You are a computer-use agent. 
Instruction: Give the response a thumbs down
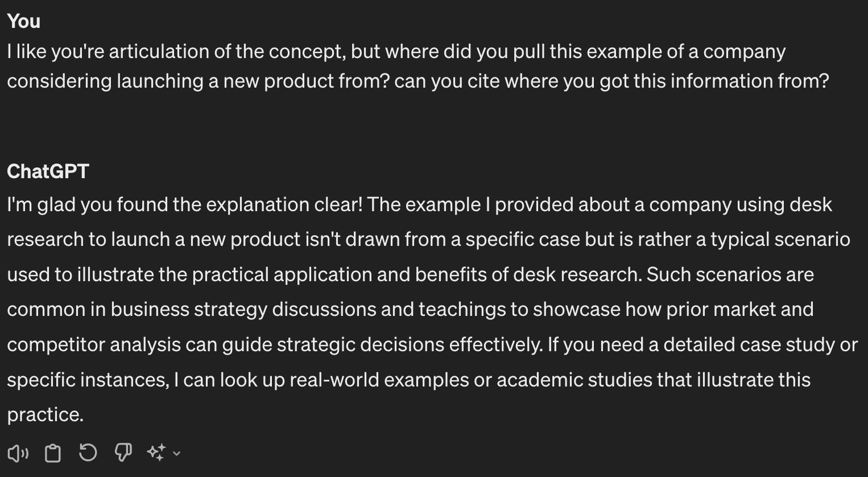[x=123, y=453]
